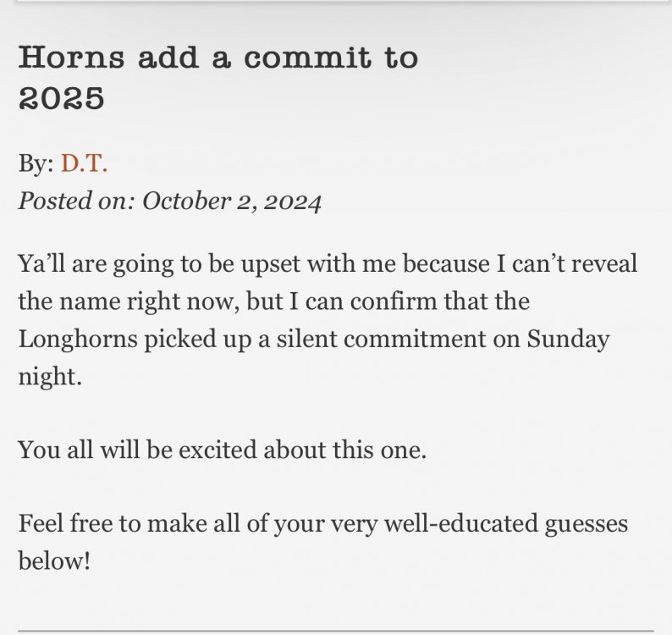Click the word "Sunday" in the first paragraph

coord(568,339)
